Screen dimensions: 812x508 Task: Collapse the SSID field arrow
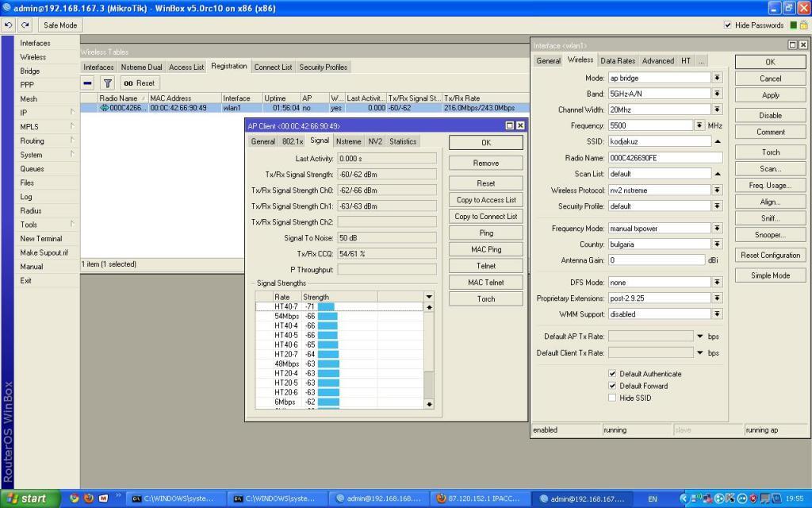point(717,141)
